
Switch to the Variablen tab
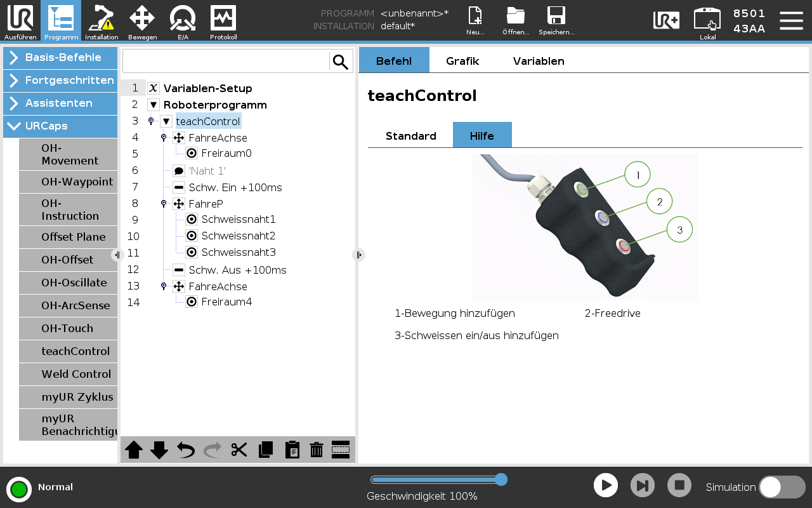click(539, 61)
